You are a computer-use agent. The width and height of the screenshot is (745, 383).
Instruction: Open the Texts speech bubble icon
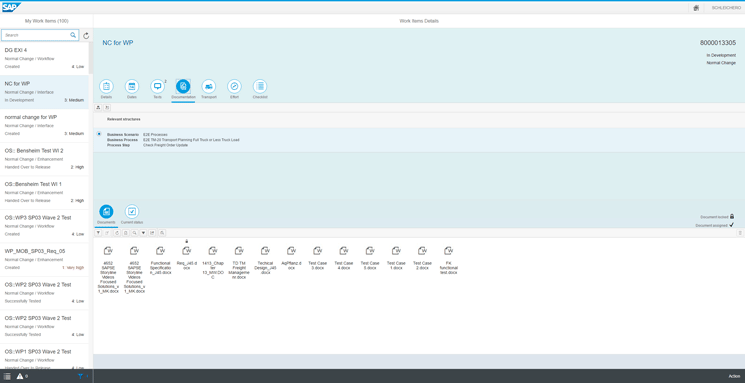pyautogui.click(x=157, y=86)
